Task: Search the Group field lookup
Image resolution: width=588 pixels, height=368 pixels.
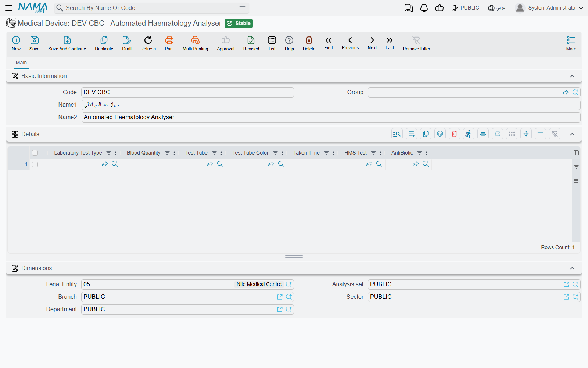Action: (576, 92)
